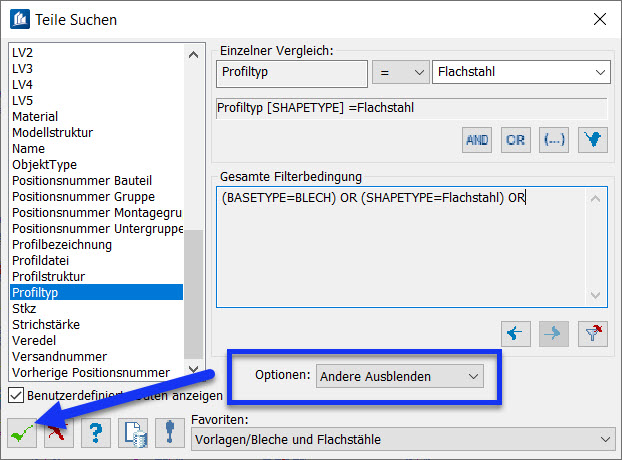Open Optionen Andere Ausblenden dropdown
622x460 pixels.
point(400,376)
